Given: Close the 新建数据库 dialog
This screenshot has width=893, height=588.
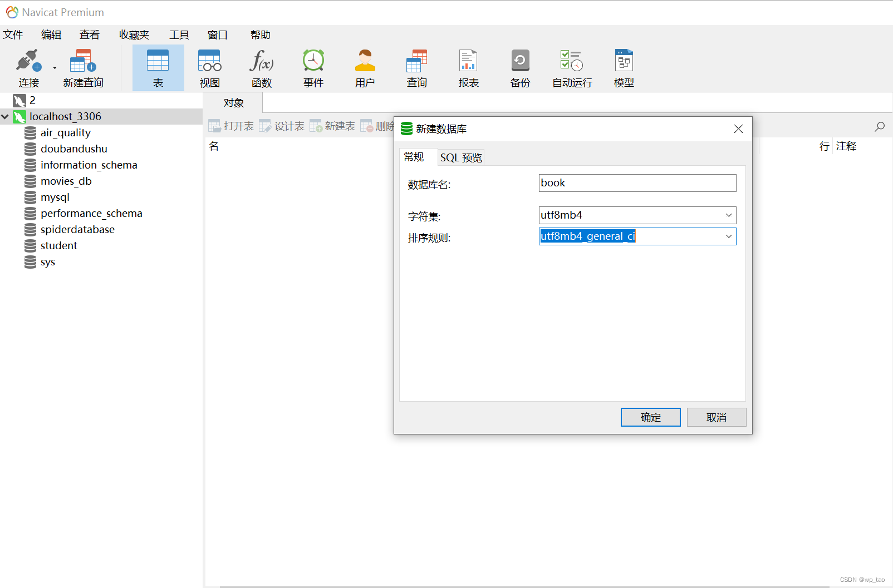Looking at the screenshot, I should click(738, 129).
